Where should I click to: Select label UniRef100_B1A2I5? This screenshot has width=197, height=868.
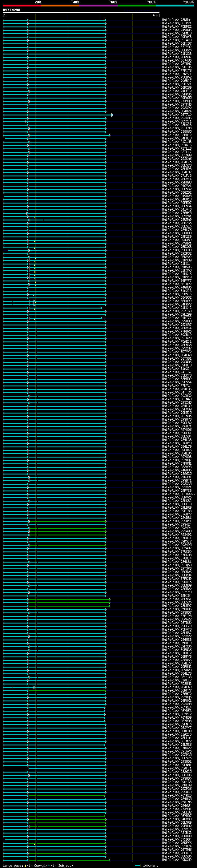pyautogui.click(x=177, y=735)
